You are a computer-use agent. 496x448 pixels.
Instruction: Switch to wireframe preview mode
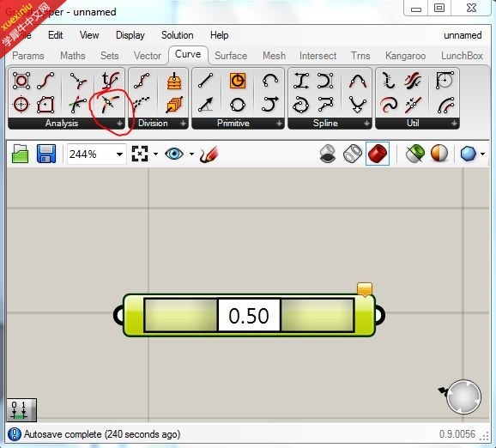coord(353,154)
